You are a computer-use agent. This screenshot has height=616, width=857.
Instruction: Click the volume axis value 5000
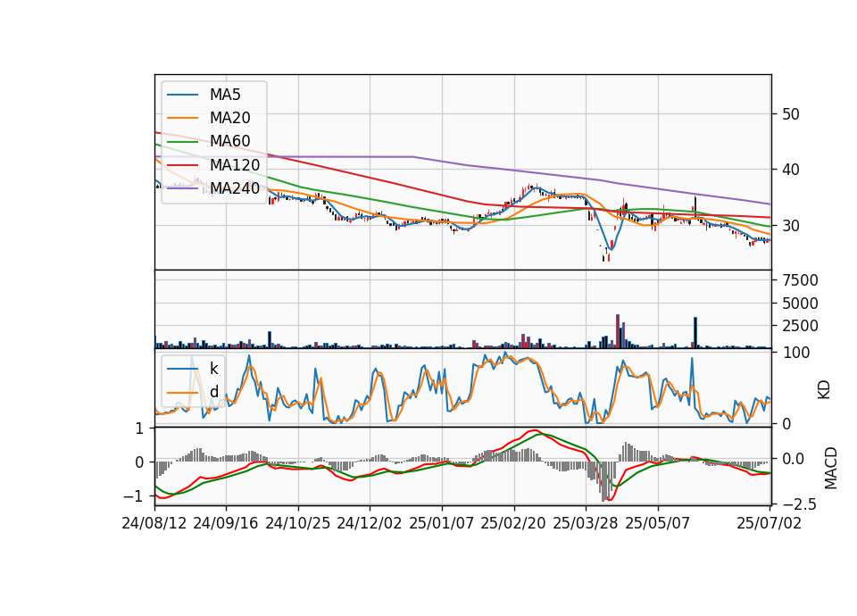800,303
